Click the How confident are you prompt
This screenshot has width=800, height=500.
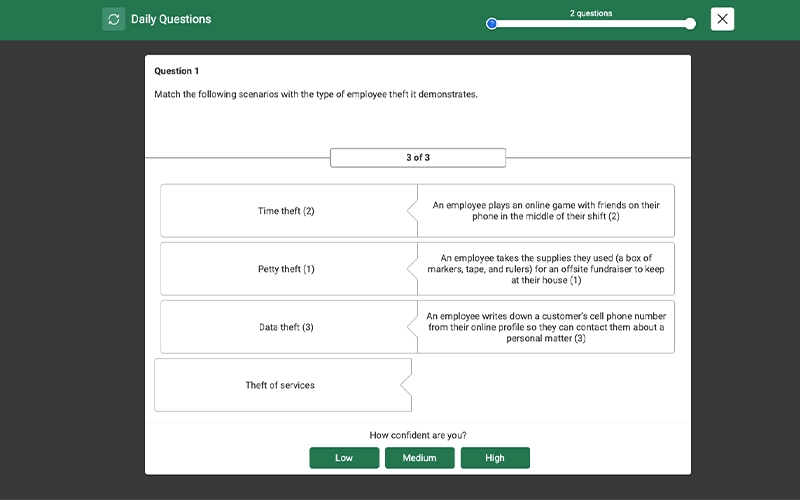tap(418, 435)
